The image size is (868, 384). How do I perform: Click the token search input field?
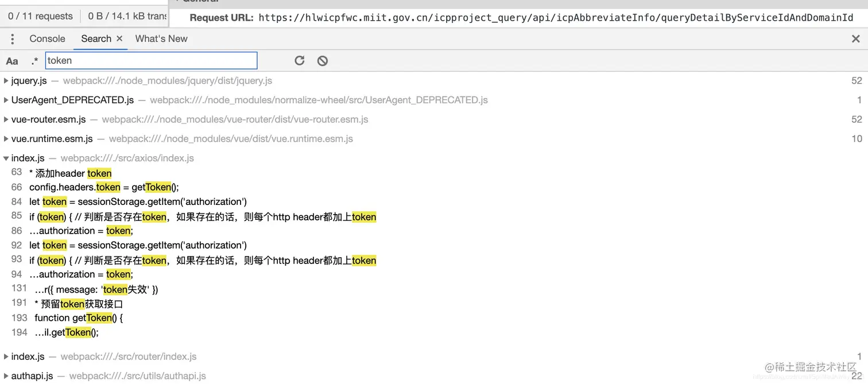coord(151,60)
